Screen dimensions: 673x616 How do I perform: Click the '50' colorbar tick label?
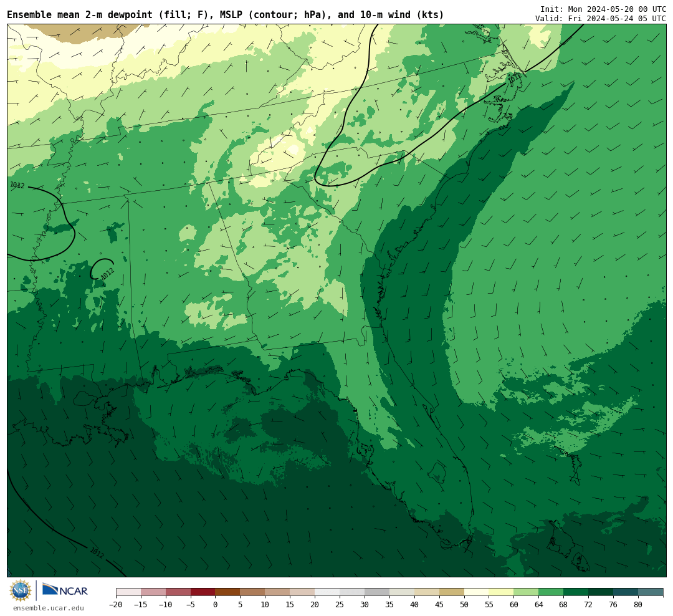point(464,604)
